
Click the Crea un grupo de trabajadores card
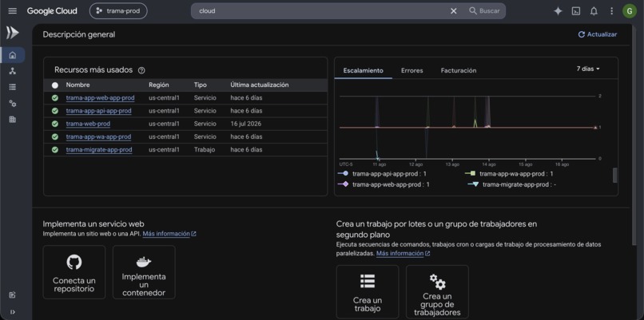click(x=437, y=292)
